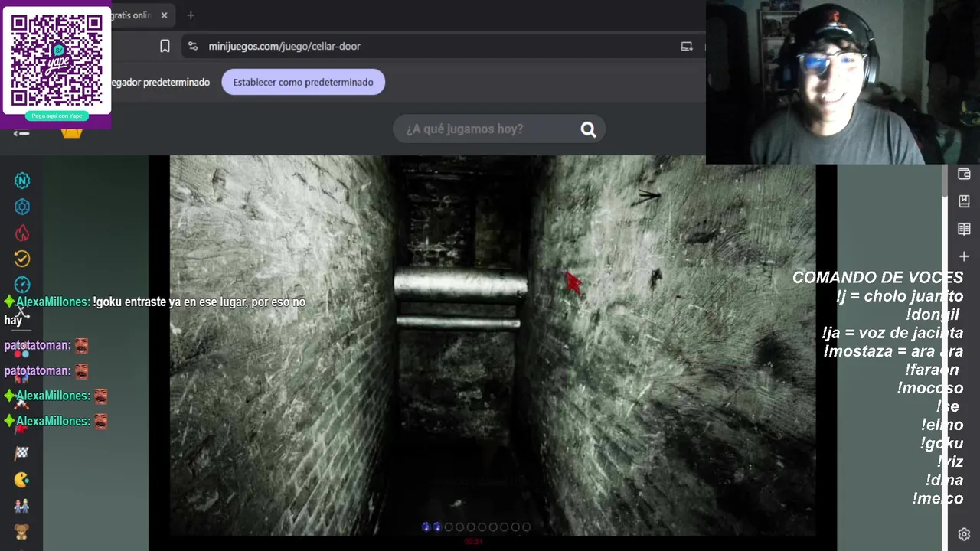Image resolution: width=980 pixels, height=551 pixels.
Task: Click the '!goku' command text in the list
Action: 942,443
